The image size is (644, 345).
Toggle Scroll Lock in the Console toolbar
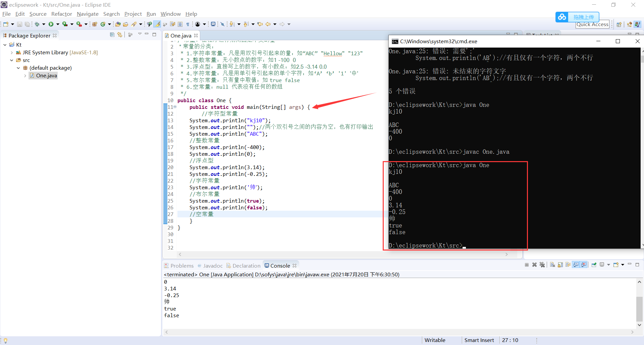click(x=560, y=265)
